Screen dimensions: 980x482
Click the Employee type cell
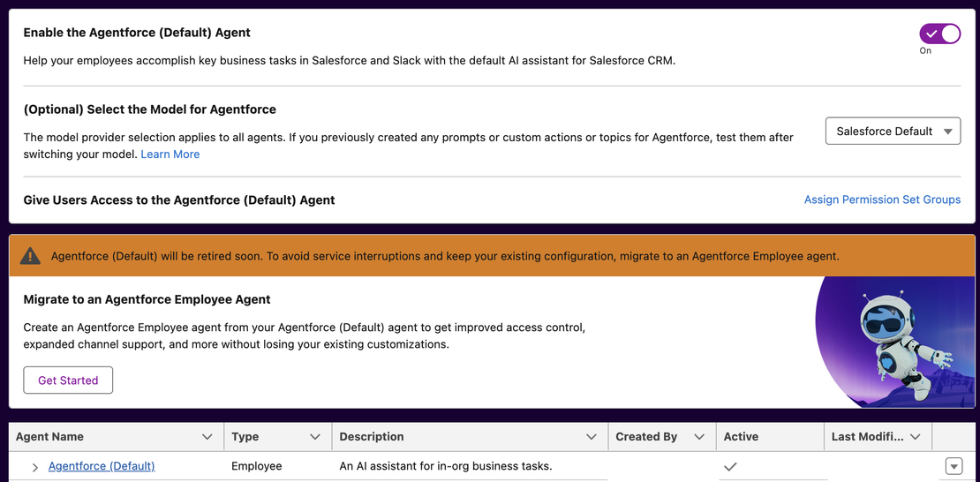click(x=256, y=466)
